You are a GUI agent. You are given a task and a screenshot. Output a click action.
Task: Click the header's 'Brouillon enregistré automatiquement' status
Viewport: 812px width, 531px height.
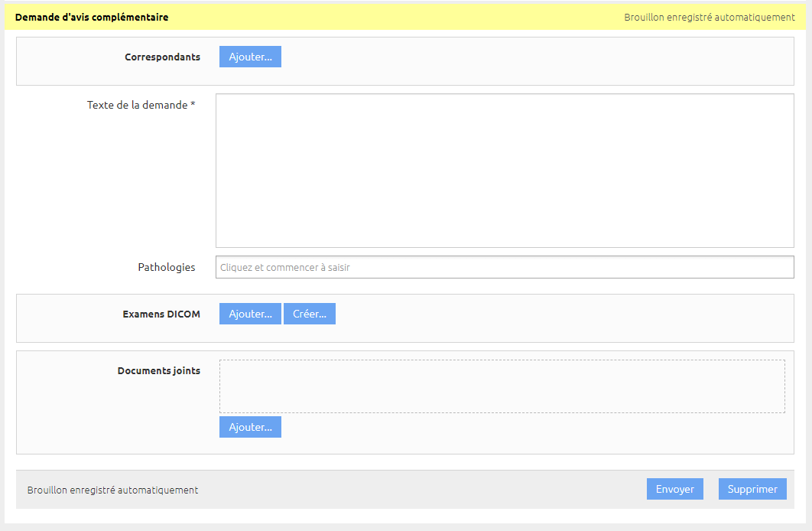point(710,17)
